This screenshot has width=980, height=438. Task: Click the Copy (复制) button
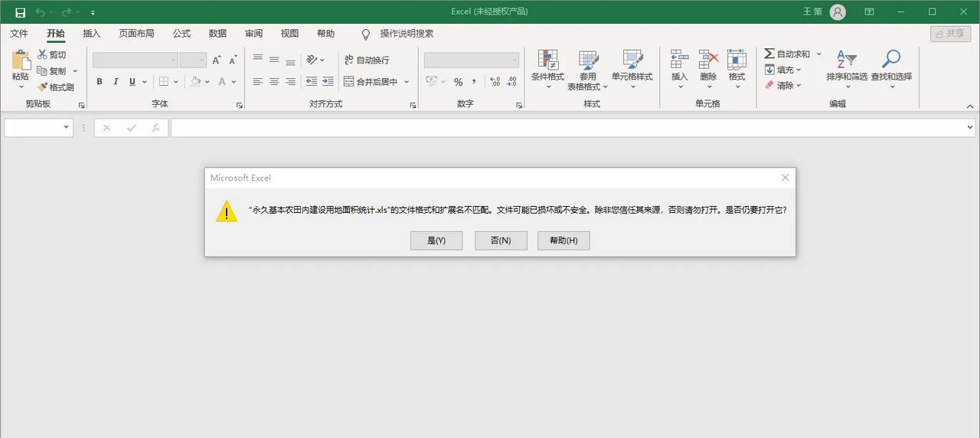pos(52,71)
